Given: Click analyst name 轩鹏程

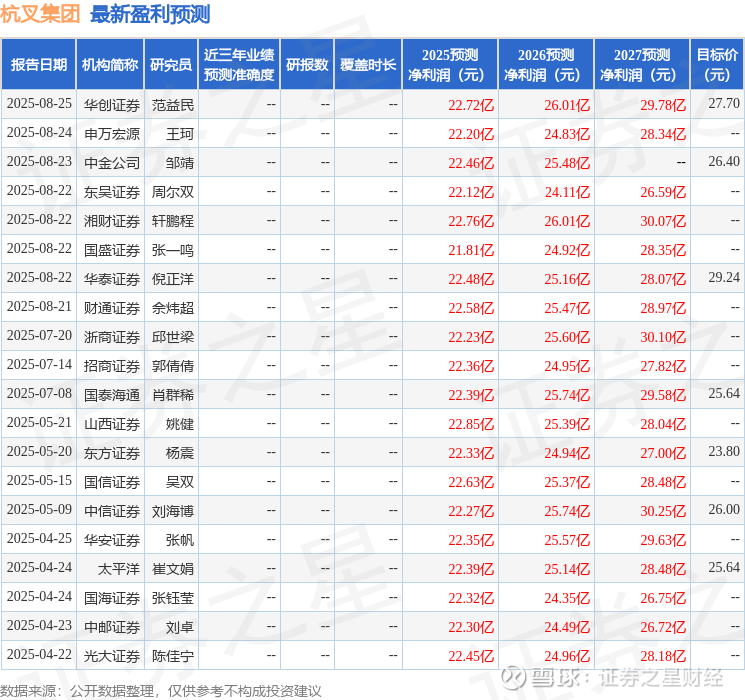Looking at the screenshot, I should [x=173, y=221].
